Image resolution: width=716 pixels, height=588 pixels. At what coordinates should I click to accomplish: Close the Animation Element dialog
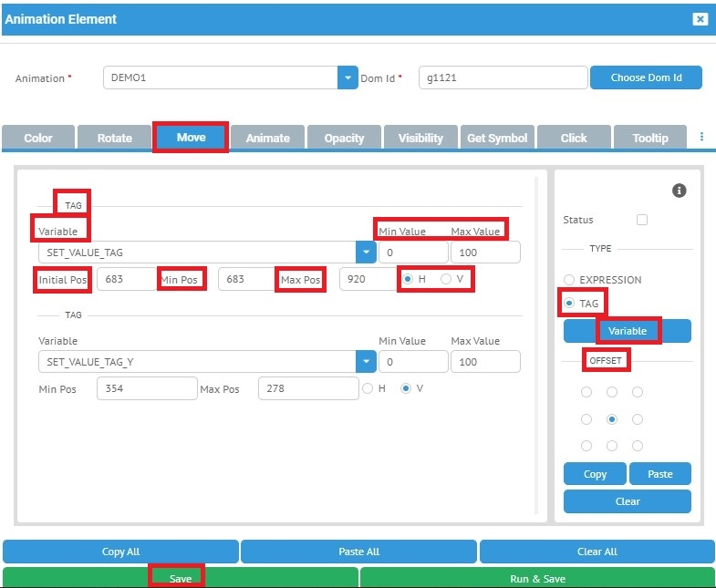[x=700, y=19]
